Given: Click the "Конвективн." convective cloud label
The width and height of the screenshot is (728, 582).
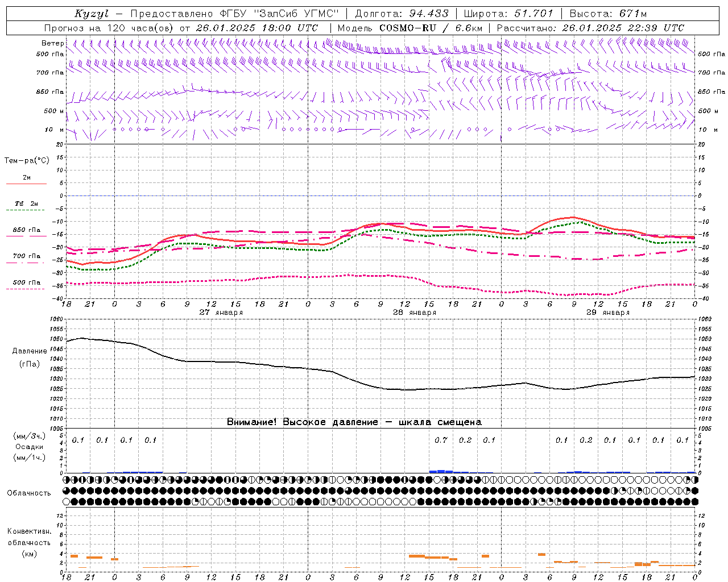Looking at the screenshot, I should click(x=30, y=531).
